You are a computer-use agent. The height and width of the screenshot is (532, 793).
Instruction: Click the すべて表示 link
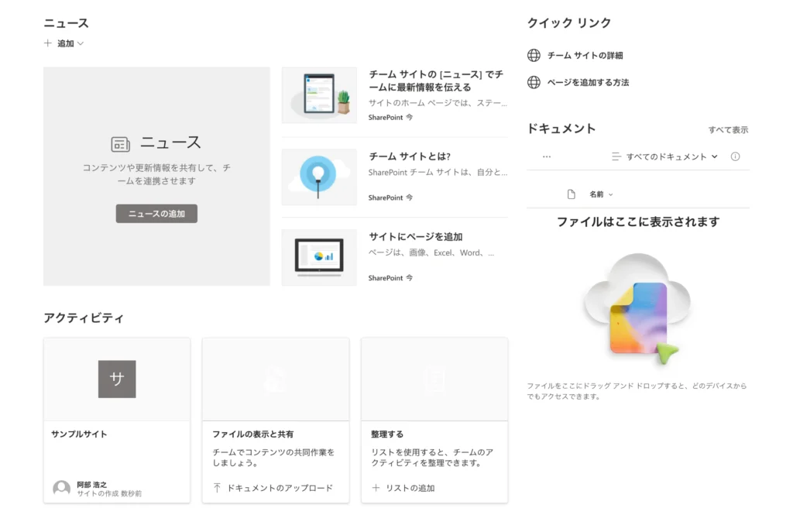point(728,130)
